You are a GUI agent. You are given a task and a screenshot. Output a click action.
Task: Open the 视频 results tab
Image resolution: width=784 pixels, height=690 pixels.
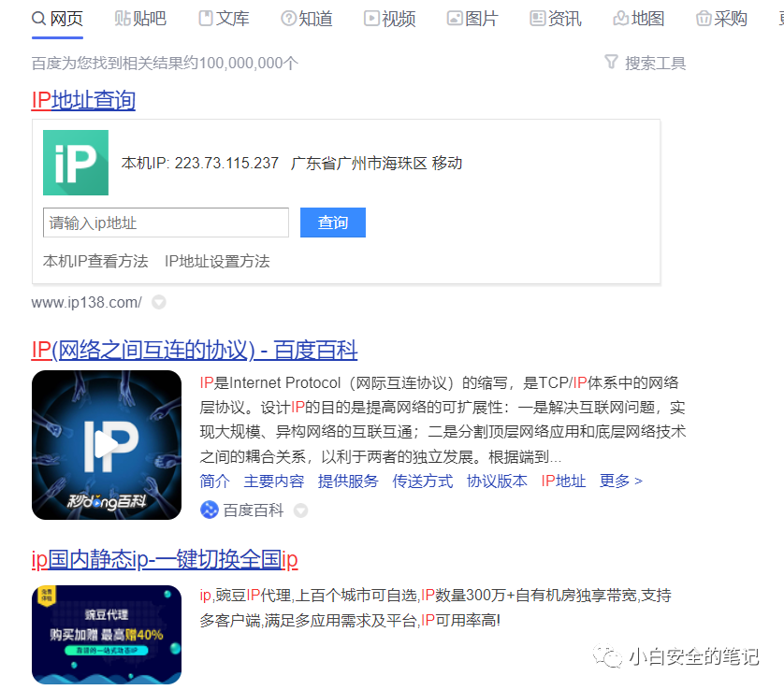pyautogui.click(x=390, y=19)
